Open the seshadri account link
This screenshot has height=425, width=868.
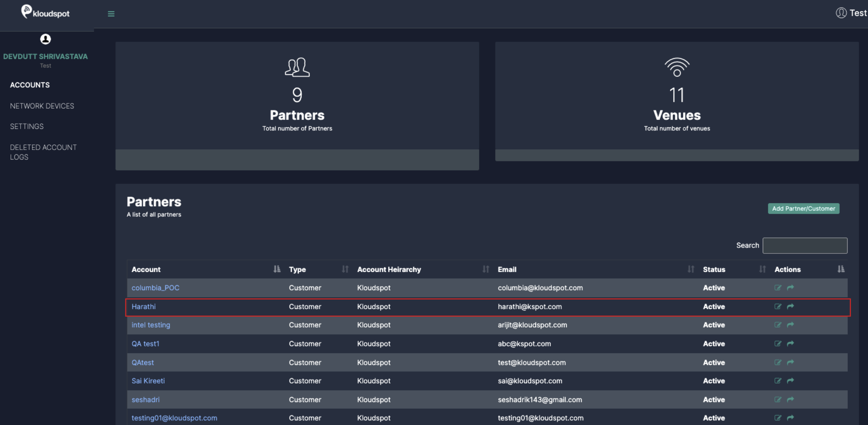(145, 400)
